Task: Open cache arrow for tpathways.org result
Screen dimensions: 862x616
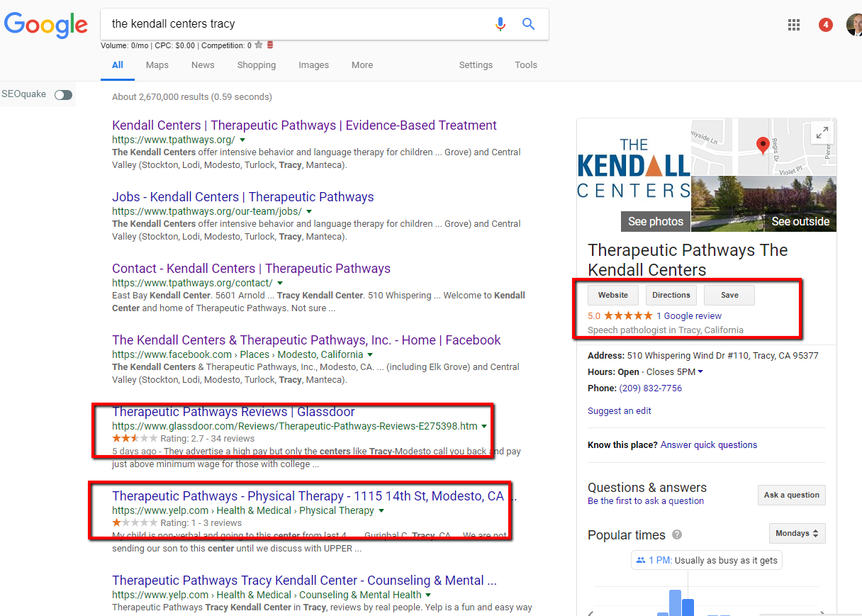Action: tap(242, 140)
